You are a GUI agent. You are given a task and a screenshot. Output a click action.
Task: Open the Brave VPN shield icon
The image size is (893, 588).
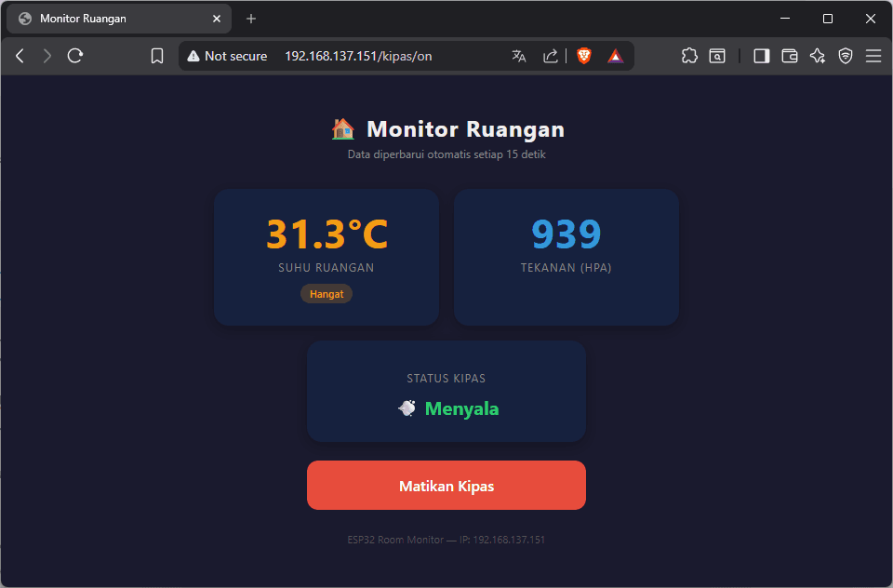pyautogui.click(x=846, y=56)
